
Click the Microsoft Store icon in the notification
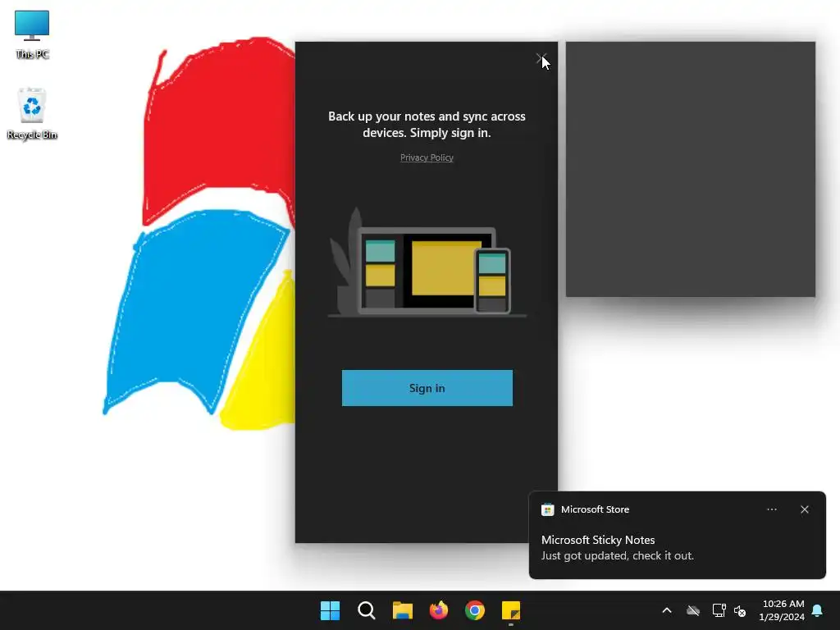[x=547, y=509]
